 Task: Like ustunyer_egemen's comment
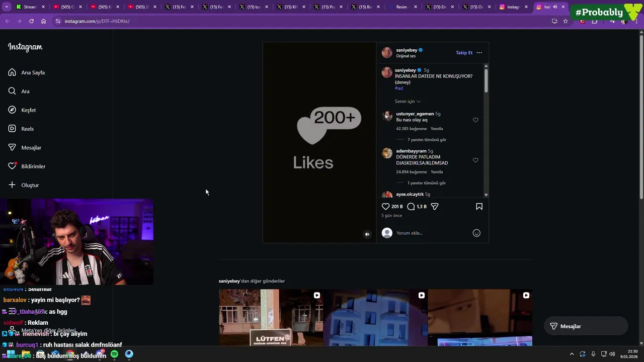pyautogui.click(x=475, y=120)
